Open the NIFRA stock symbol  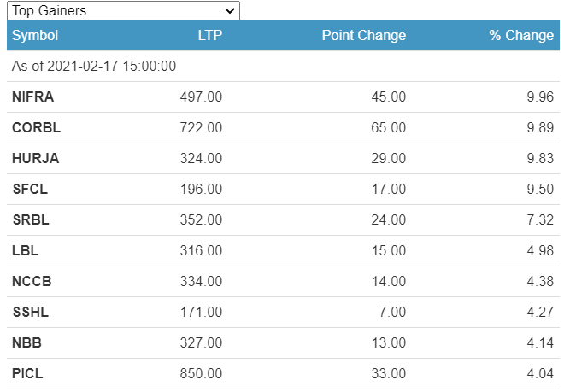pyautogui.click(x=32, y=97)
